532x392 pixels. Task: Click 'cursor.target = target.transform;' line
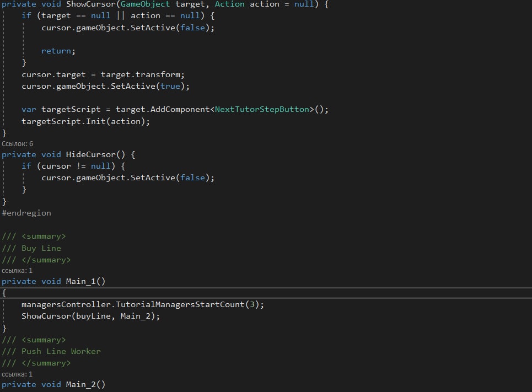103,74
